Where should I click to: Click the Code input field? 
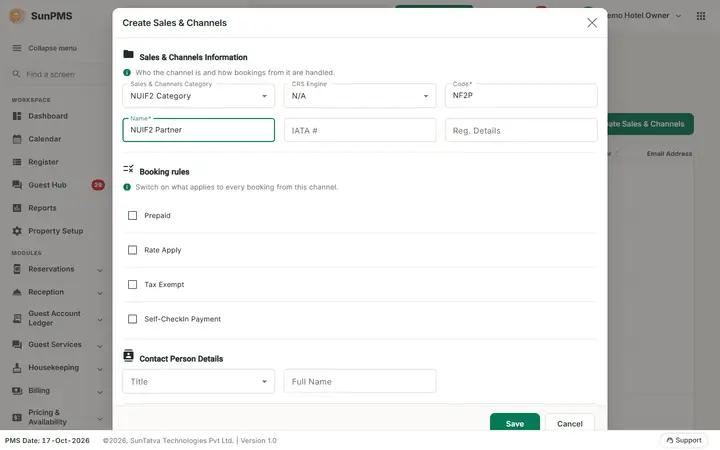click(x=521, y=96)
